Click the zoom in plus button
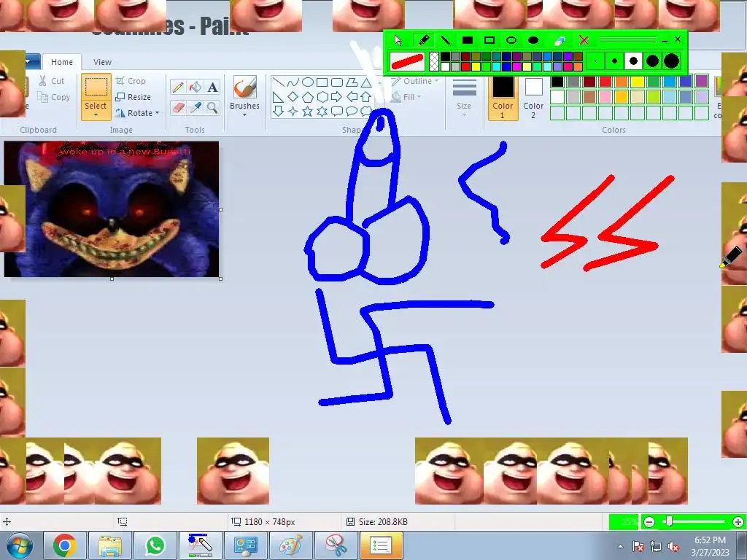Image resolution: width=747 pixels, height=560 pixels. click(x=738, y=522)
